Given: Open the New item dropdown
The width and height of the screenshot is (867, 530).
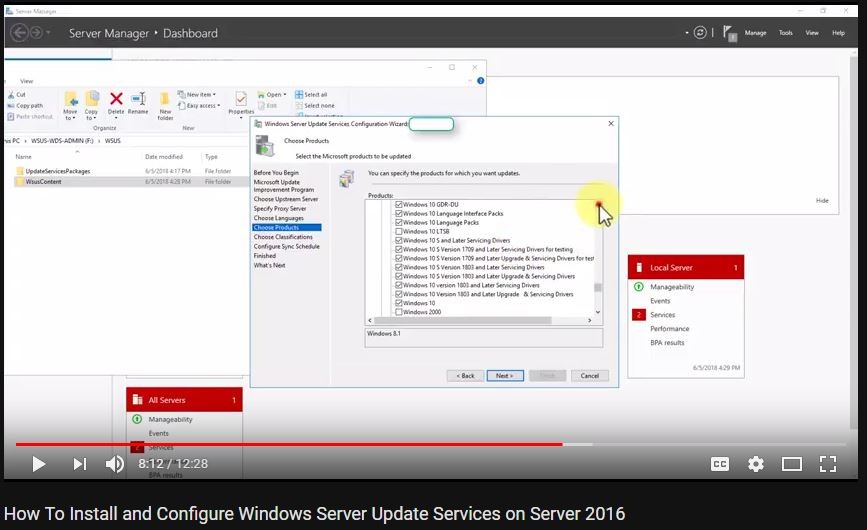Looking at the screenshot, I should 199,95.
